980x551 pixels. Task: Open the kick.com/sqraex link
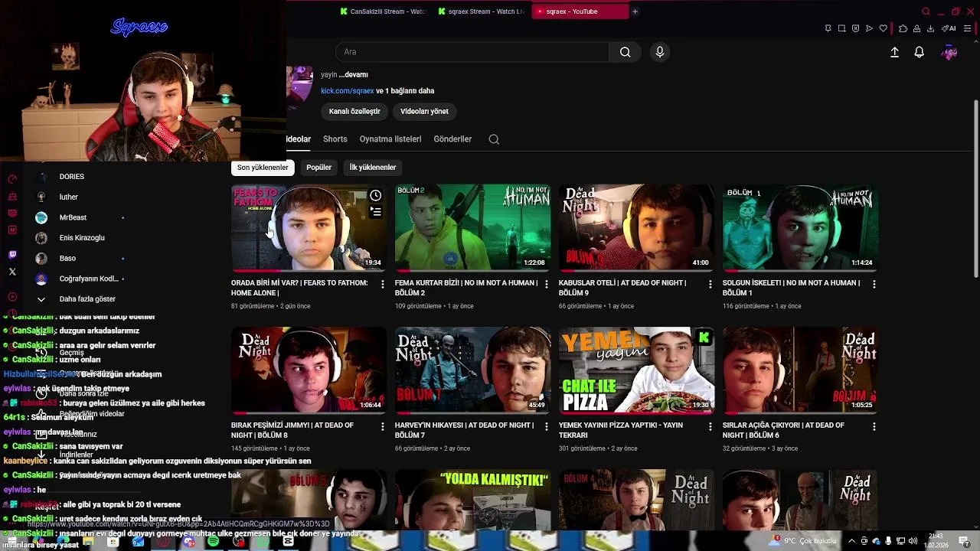348,90
